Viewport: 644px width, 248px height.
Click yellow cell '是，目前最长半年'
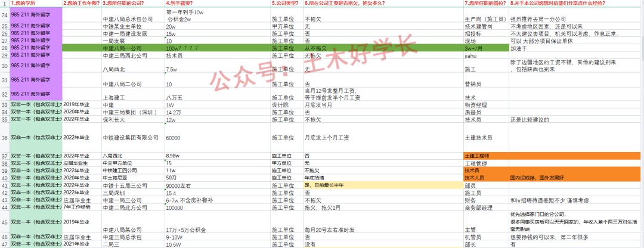pos(383,185)
